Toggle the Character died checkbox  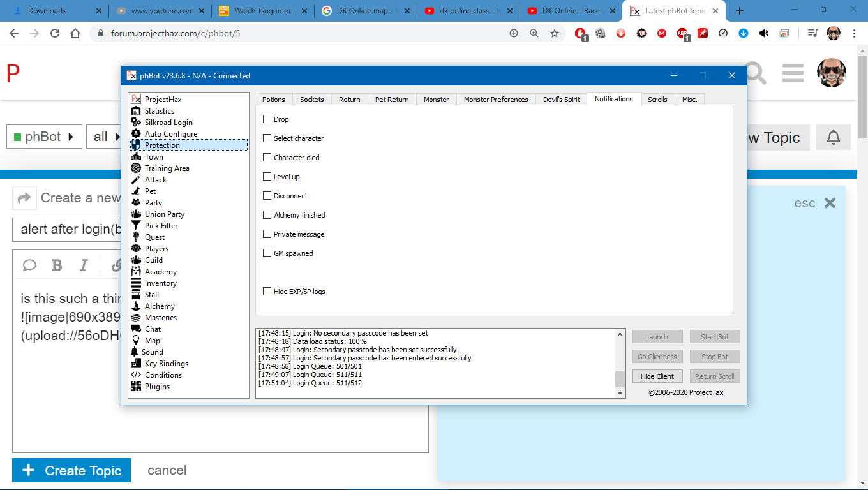(267, 158)
